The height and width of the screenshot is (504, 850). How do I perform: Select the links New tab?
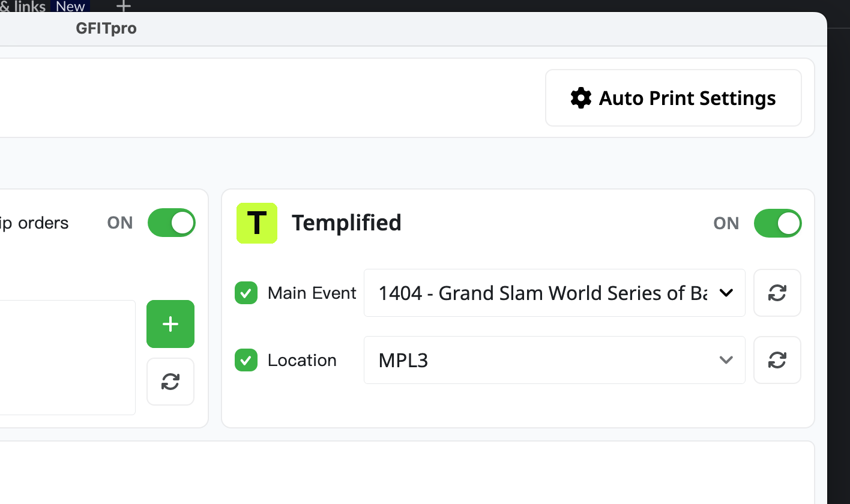pos(45,6)
